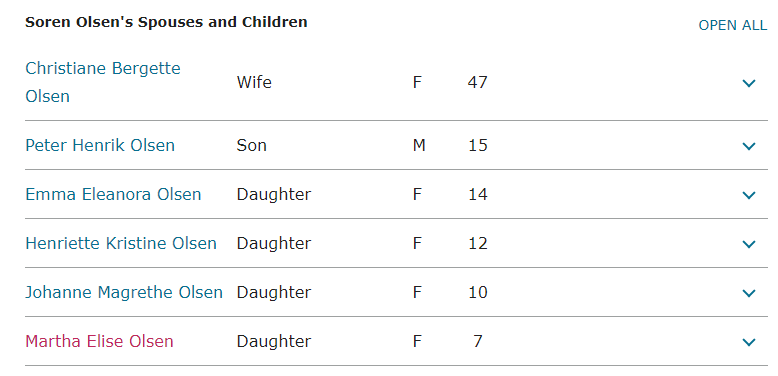Open Peter Henrik Olsen's record
The width and height of the screenshot is (778, 376).
click(x=100, y=145)
